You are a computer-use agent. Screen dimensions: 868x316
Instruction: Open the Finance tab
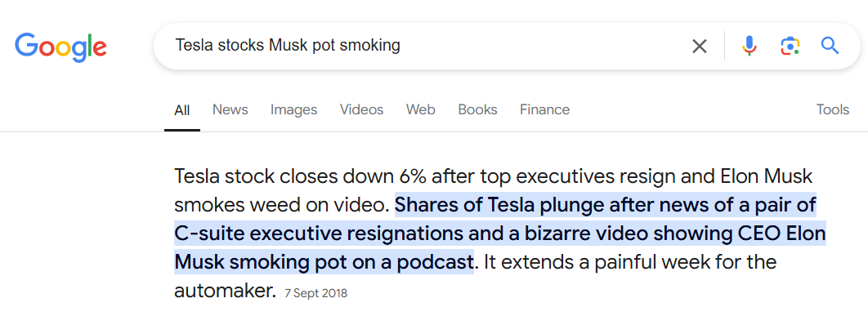pyautogui.click(x=544, y=109)
